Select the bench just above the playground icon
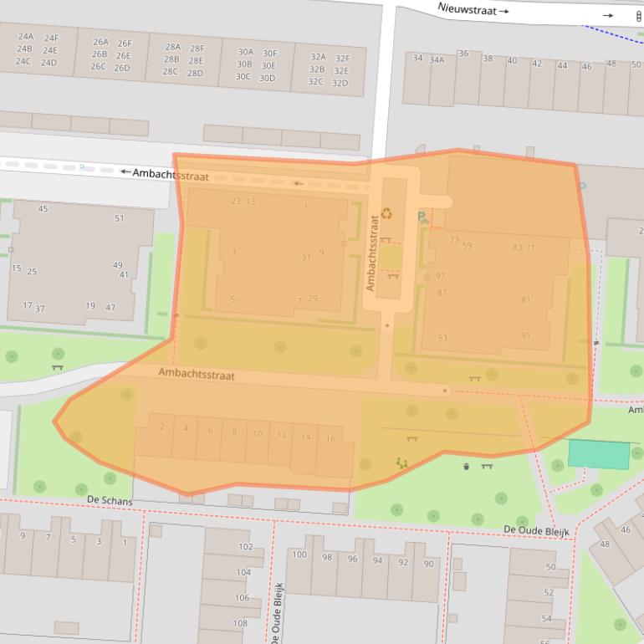 click(x=412, y=438)
